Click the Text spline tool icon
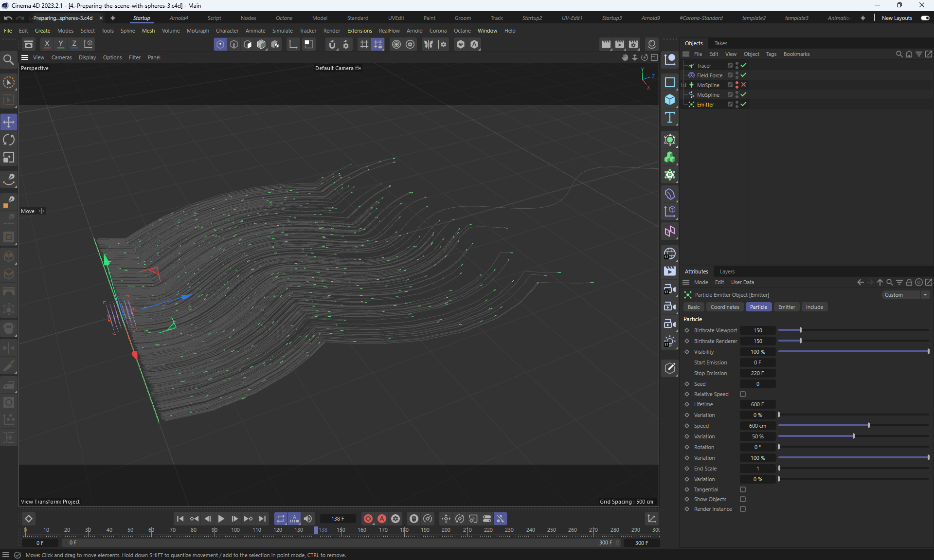The width and height of the screenshot is (934, 560). point(670,117)
